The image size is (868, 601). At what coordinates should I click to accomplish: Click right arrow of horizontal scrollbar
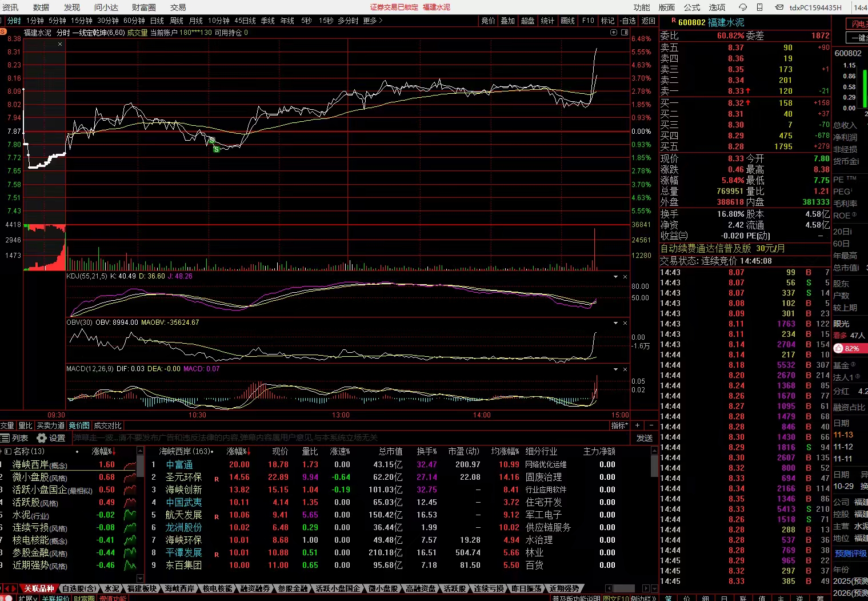[x=645, y=588]
